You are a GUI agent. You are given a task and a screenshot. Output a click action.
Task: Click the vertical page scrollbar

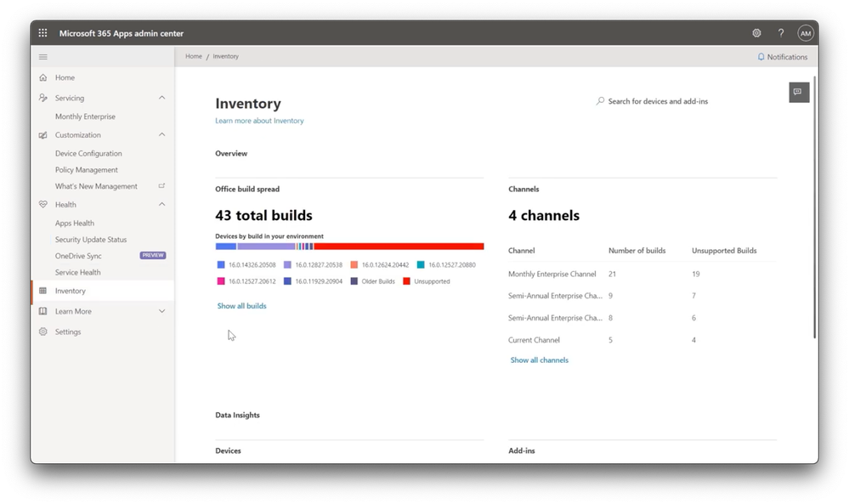tap(814, 207)
